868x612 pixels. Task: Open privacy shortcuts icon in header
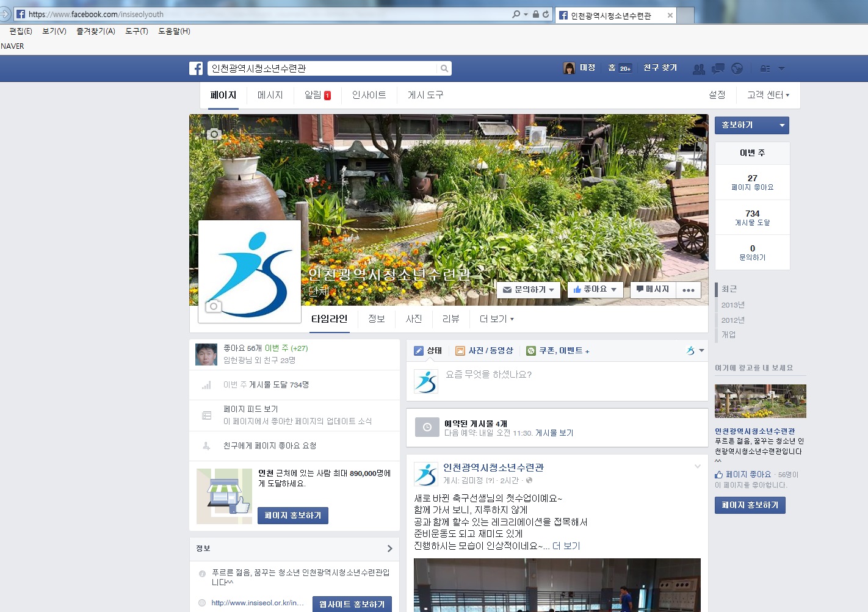click(765, 68)
